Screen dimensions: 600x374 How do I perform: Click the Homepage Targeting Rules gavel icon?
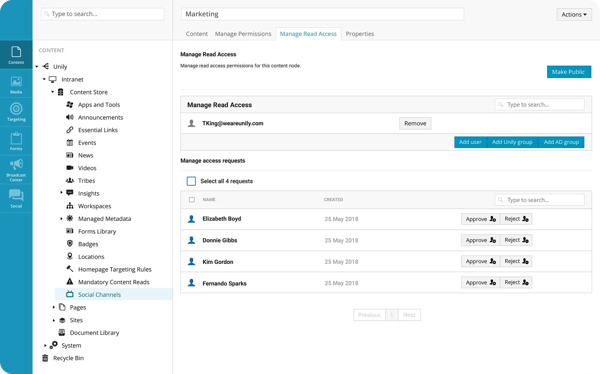click(x=70, y=269)
